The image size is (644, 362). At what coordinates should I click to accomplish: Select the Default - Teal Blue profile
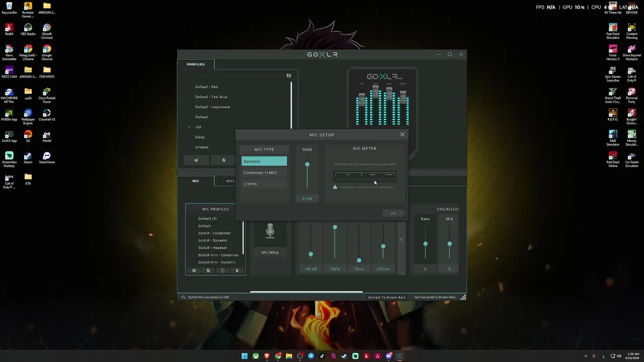pyautogui.click(x=211, y=97)
